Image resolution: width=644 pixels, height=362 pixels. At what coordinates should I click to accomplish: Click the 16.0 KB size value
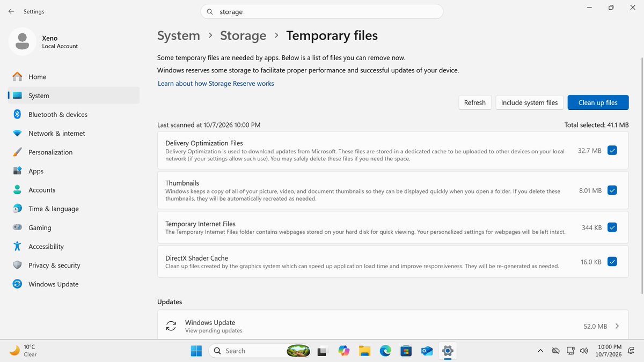[591, 262]
